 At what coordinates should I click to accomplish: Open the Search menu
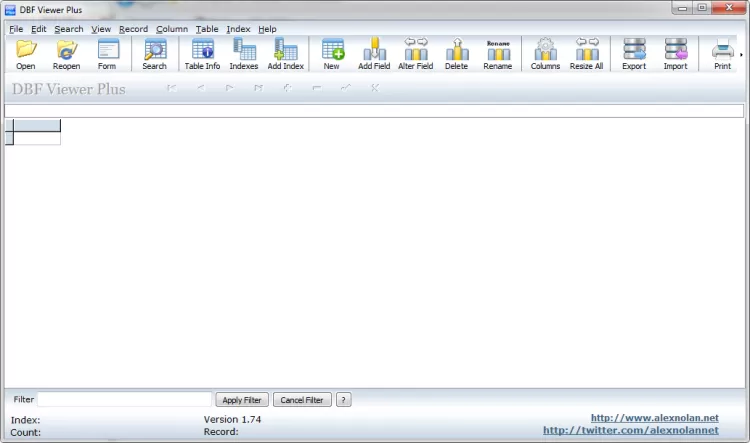tap(69, 29)
